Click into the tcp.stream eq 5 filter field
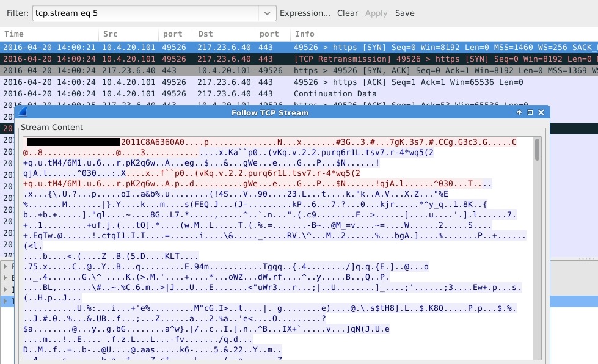 click(x=145, y=13)
